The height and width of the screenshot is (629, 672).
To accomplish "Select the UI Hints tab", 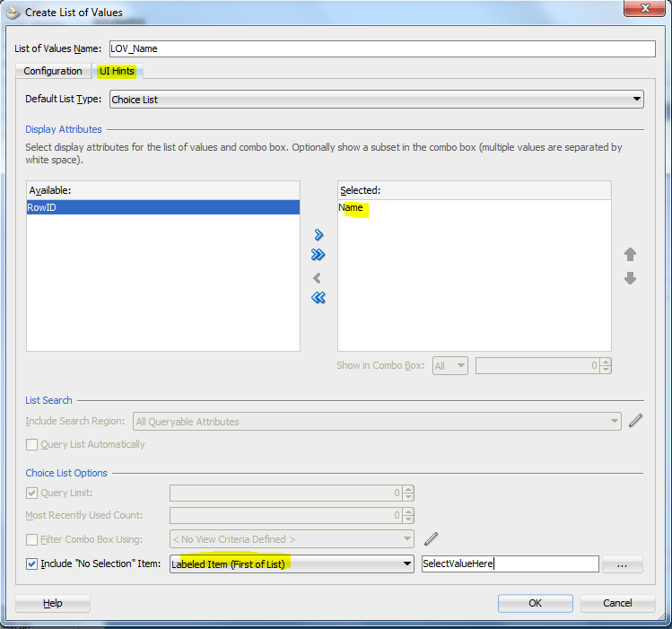I will [x=117, y=71].
